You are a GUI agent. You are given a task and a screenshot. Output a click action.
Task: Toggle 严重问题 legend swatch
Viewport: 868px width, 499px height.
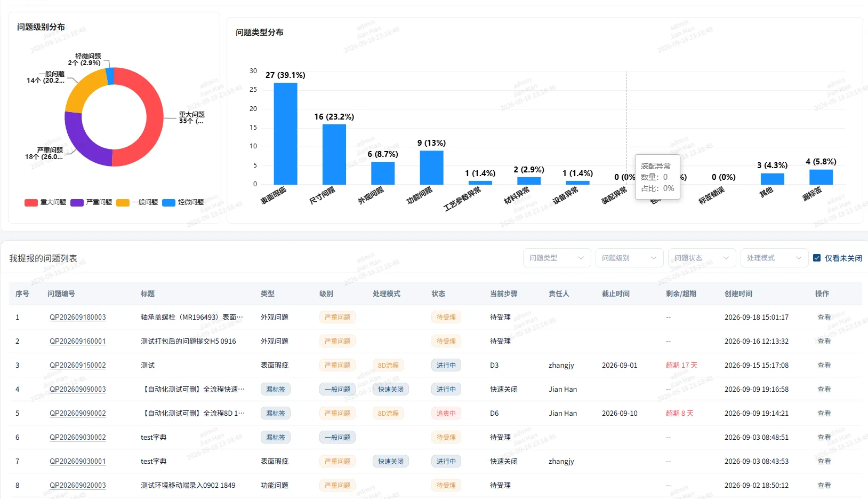(x=77, y=202)
